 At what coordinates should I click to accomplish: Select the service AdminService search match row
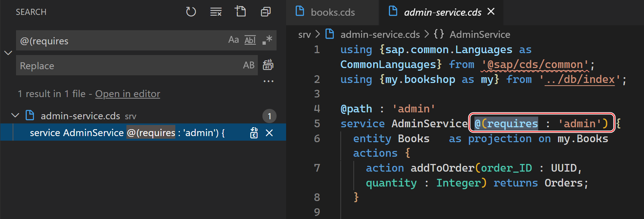[x=143, y=132]
